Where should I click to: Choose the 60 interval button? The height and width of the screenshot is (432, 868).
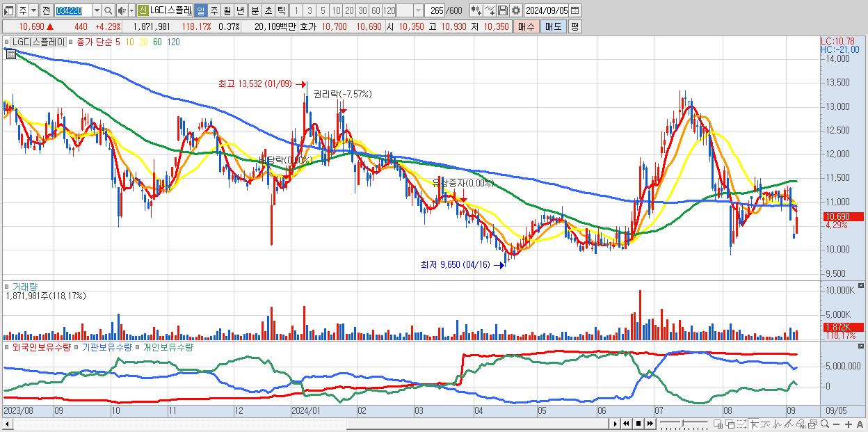coord(376,10)
